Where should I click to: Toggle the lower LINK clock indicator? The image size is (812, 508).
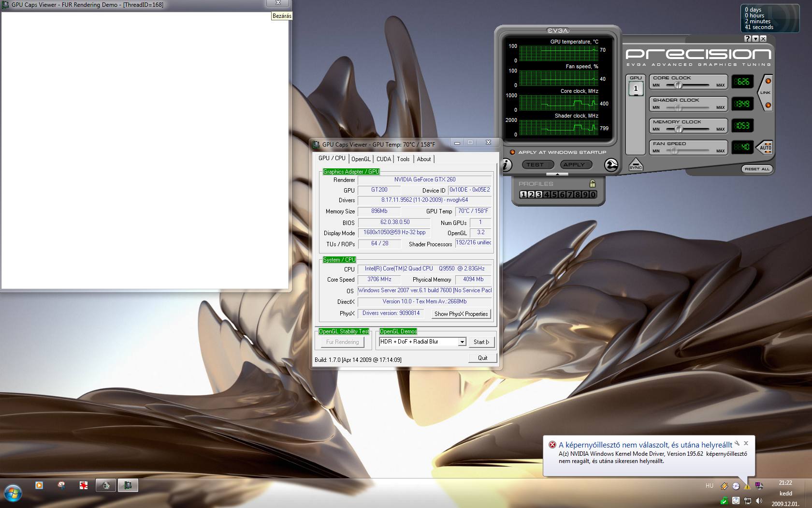tap(768, 105)
